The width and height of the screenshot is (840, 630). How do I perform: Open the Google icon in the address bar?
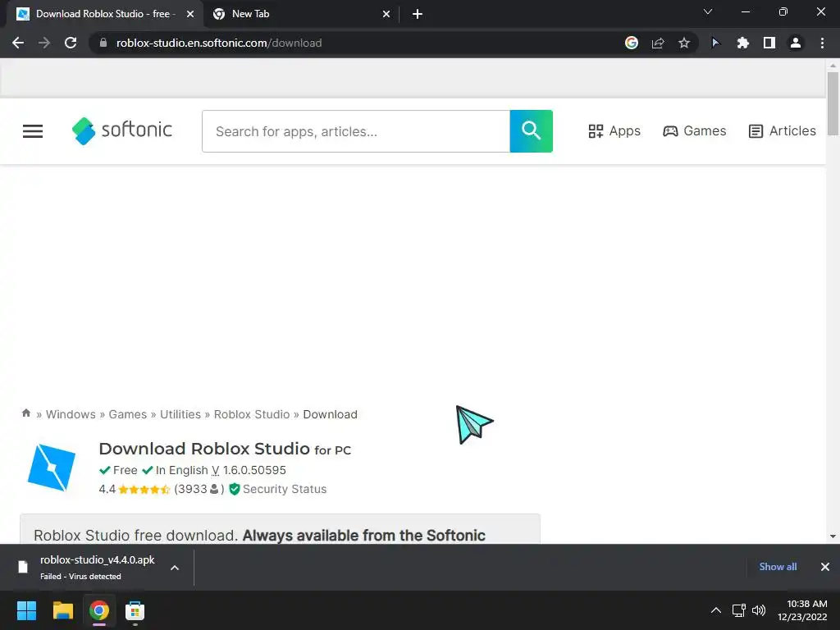click(x=632, y=43)
